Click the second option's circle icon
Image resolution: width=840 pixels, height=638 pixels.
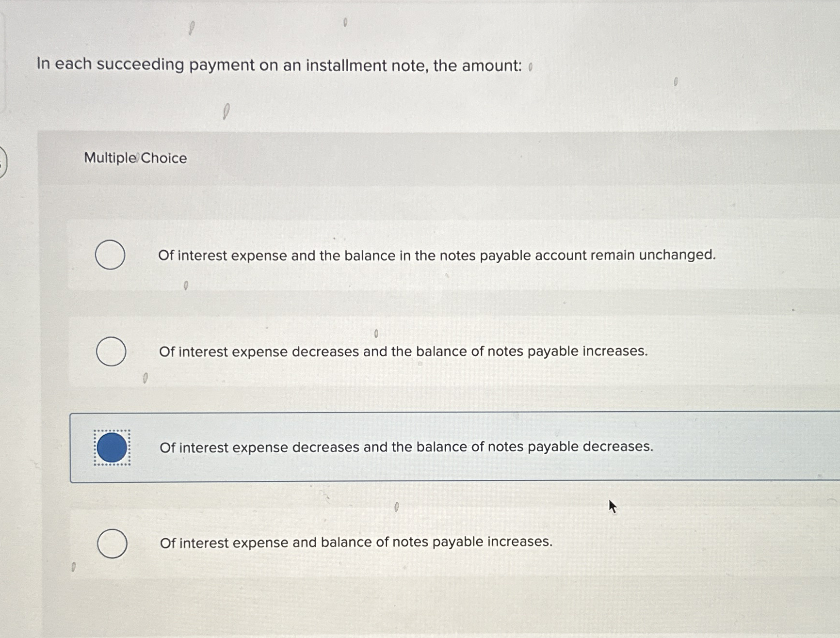[x=111, y=351]
